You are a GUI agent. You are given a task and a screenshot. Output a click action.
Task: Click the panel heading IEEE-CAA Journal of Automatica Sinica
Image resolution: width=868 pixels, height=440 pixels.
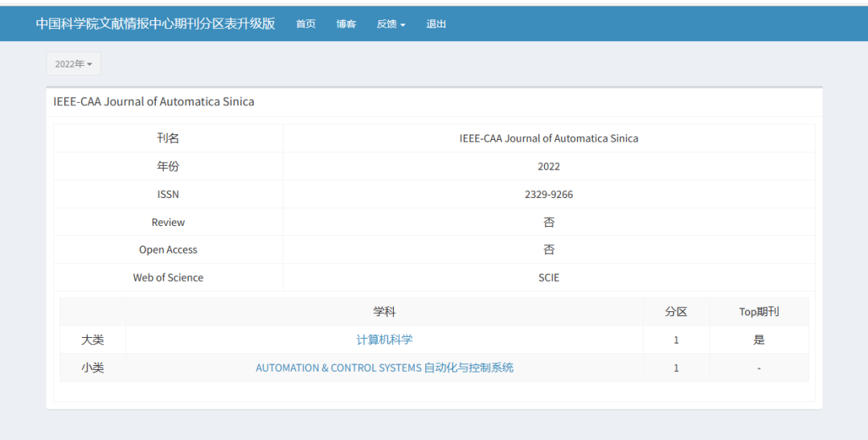coord(154,101)
